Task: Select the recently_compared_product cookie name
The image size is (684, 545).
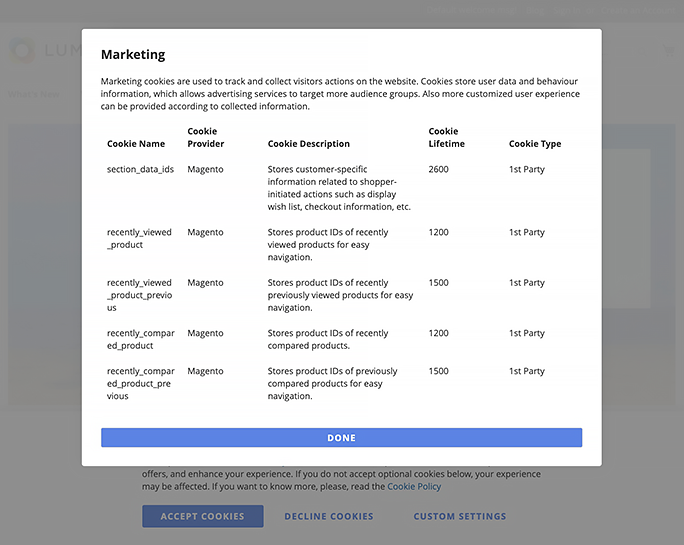Action: [x=139, y=339]
